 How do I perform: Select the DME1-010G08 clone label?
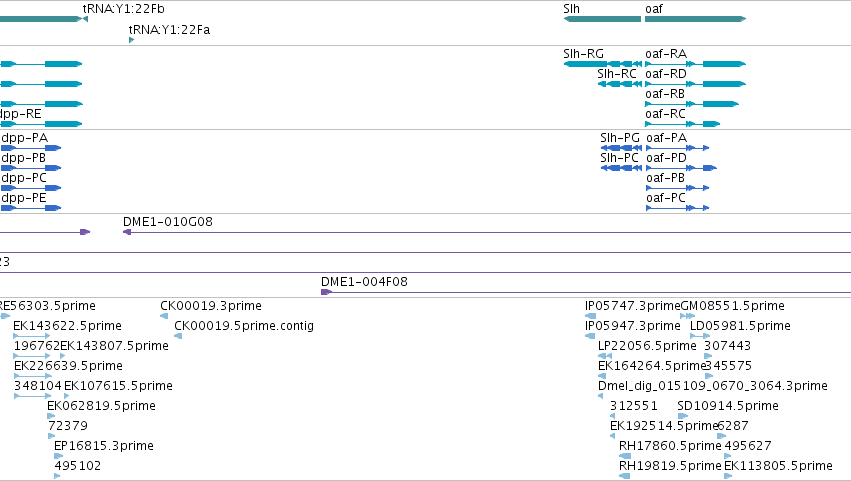click(168, 222)
